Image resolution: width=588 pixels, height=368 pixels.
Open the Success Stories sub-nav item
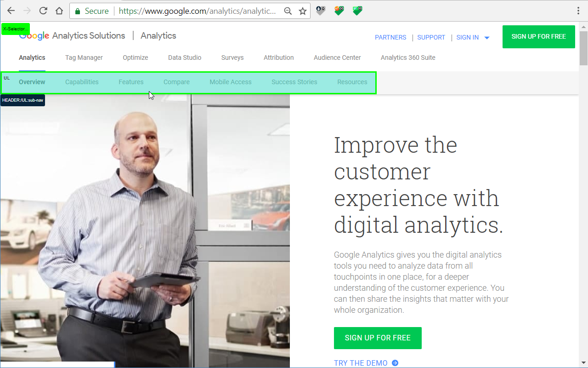tap(294, 82)
